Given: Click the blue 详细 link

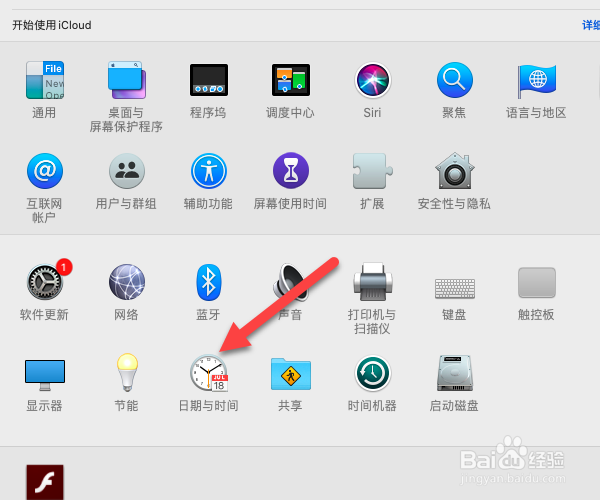Looking at the screenshot, I should point(591,25).
